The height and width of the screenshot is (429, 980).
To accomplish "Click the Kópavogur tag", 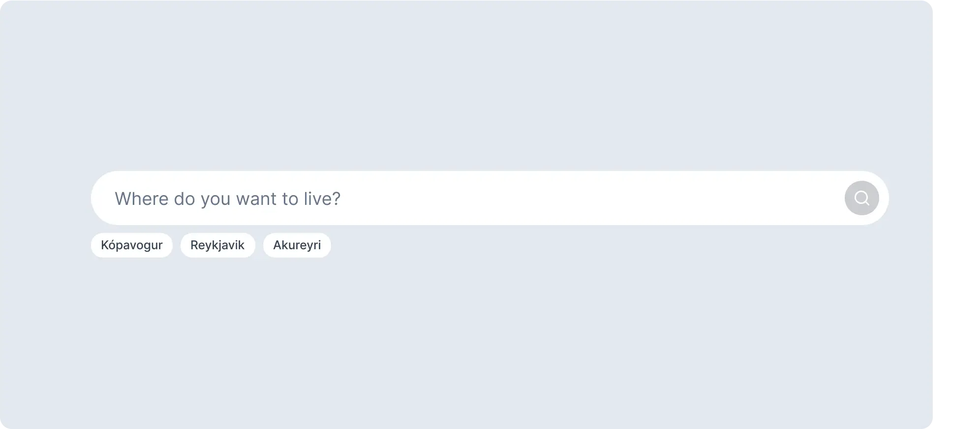I will [132, 245].
